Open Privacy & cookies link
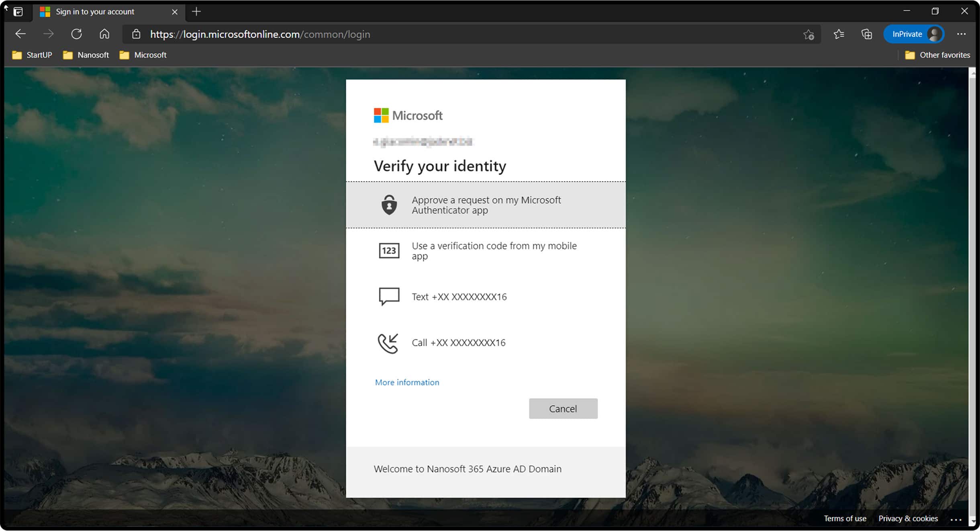 pos(908,519)
